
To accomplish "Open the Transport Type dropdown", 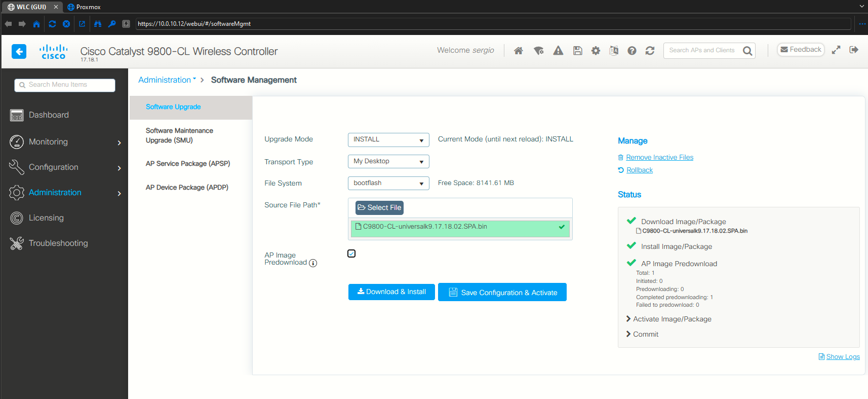I will click(x=388, y=162).
